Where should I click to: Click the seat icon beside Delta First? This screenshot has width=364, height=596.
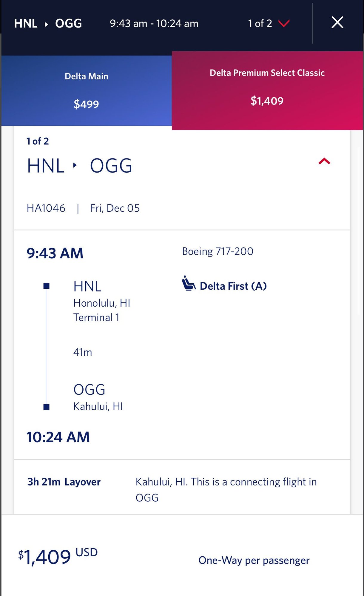[x=189, y=283]
